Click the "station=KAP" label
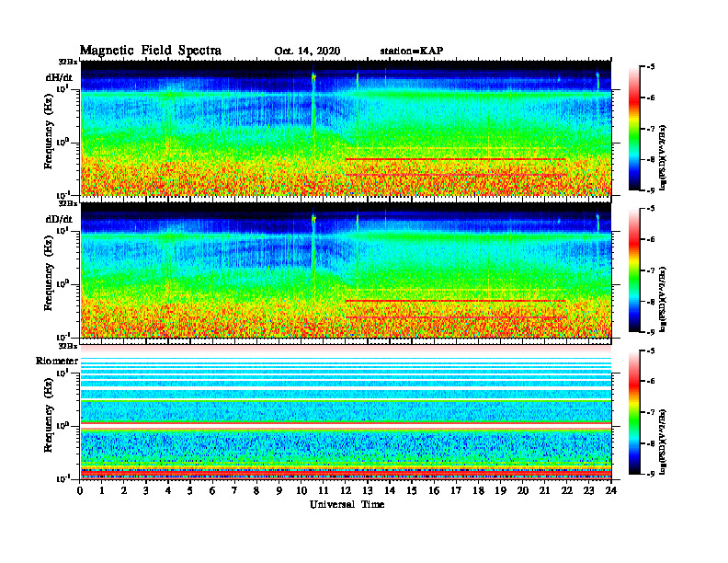This screenshot has height=563, width=728. 412,51
